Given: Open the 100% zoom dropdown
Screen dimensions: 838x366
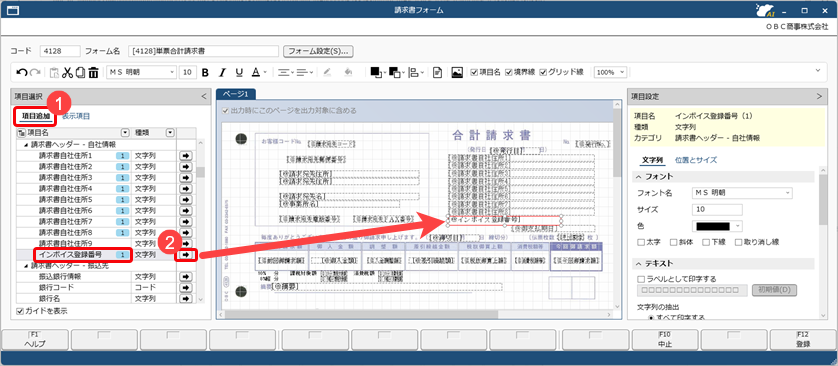Looking at the screenshot, I should click(x=611, y=72).
